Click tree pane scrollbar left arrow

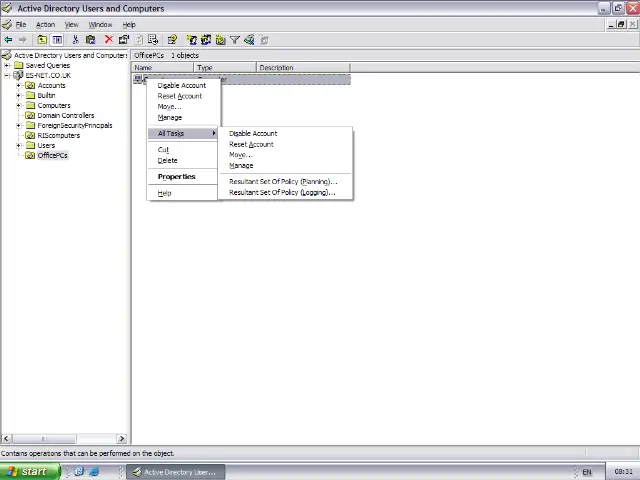click(x=6, y=438)
